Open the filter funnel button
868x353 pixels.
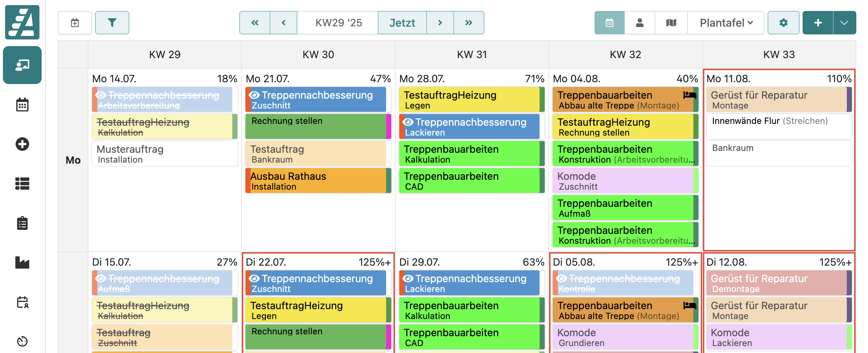click(x=112, y=23)
